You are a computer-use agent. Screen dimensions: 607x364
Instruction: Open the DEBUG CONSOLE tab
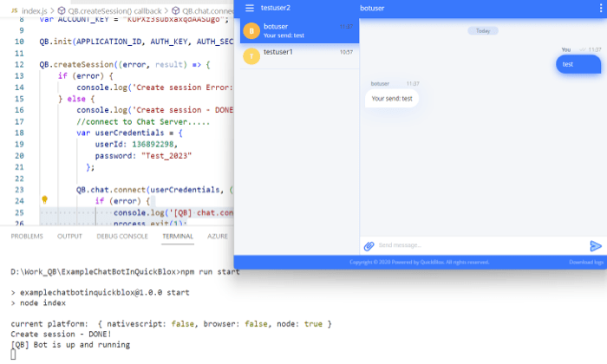122,236
